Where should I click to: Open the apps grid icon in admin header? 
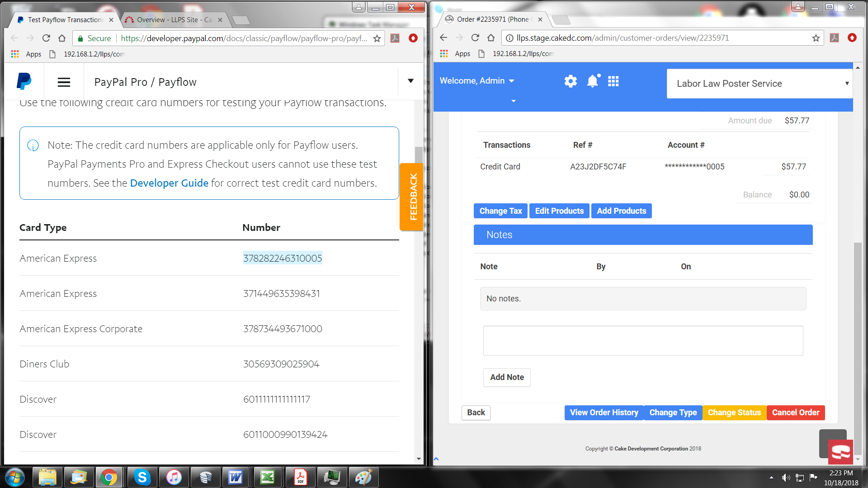613,81
